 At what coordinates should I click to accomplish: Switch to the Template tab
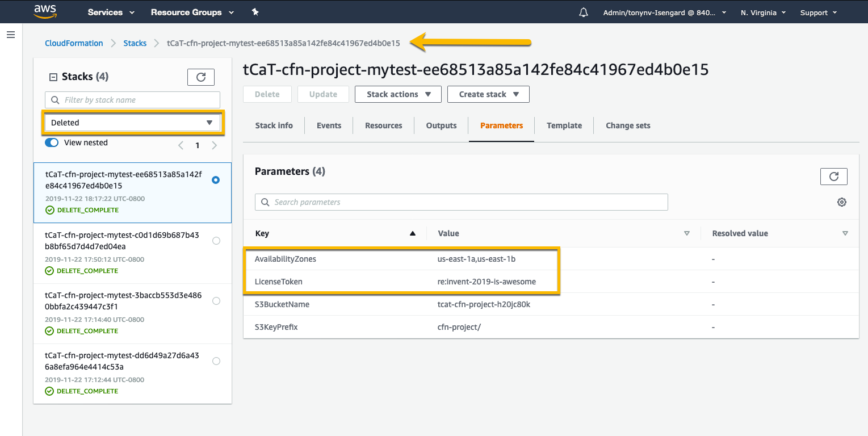(564, 125)
